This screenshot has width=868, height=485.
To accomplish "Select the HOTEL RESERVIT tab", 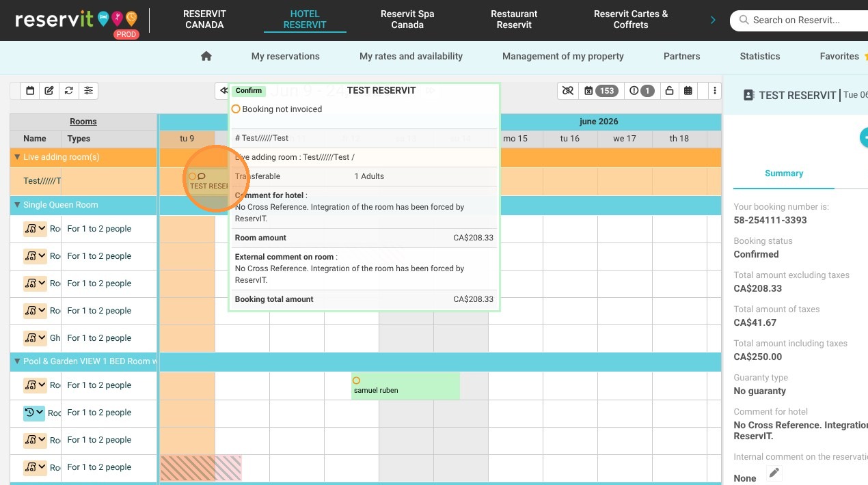I will pyautogui.click(x=305, y=19).
